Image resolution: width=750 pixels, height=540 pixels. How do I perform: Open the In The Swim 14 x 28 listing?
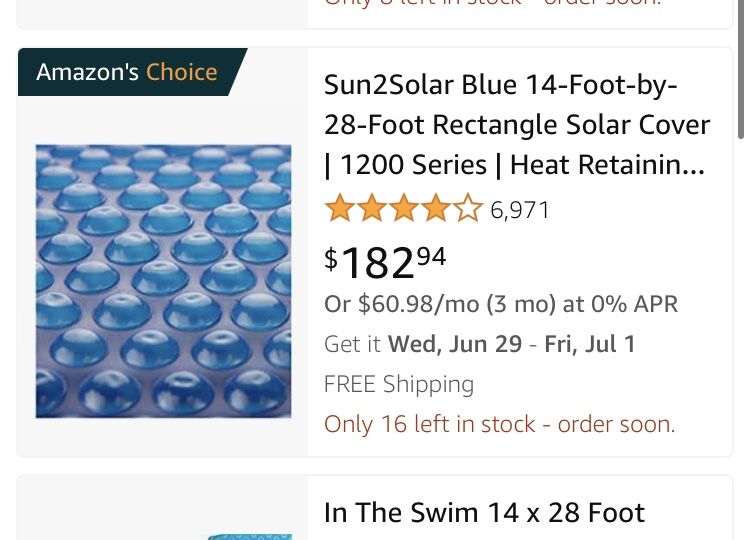click(x=484, y=513)
